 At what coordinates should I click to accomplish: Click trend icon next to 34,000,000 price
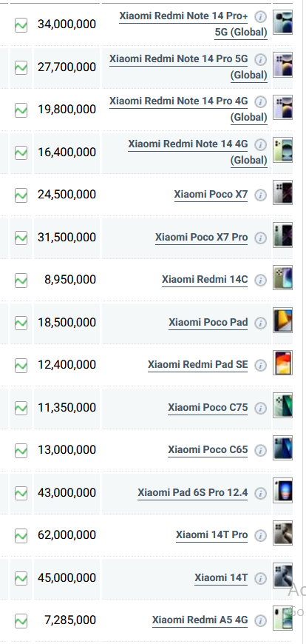pos(21,25)
